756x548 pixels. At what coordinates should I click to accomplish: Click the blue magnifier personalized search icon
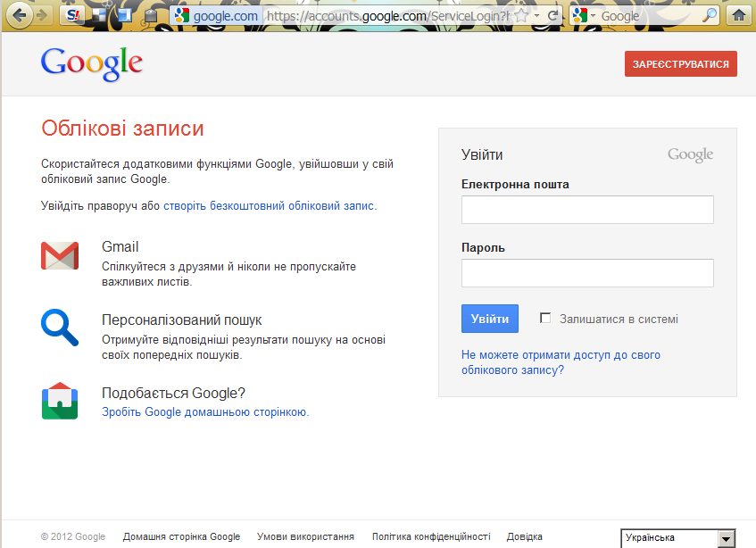[x=60, y=328]
